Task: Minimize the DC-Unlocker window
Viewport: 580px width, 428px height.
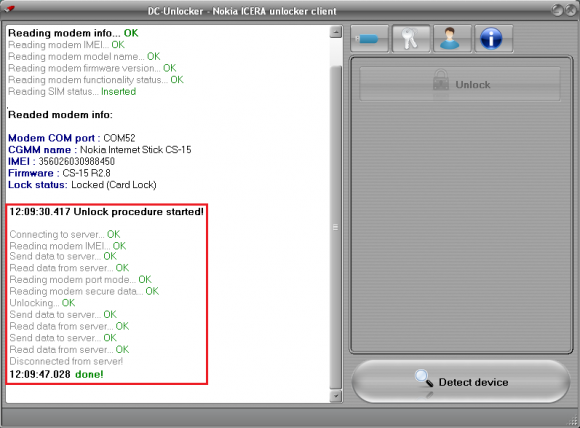Action: tap(557, 10)
